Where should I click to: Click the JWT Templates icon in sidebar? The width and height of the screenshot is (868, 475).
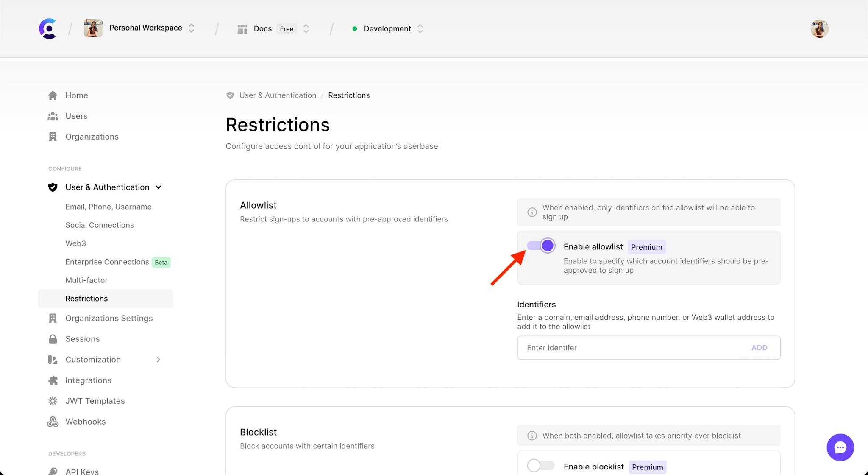tap(53, 401)
